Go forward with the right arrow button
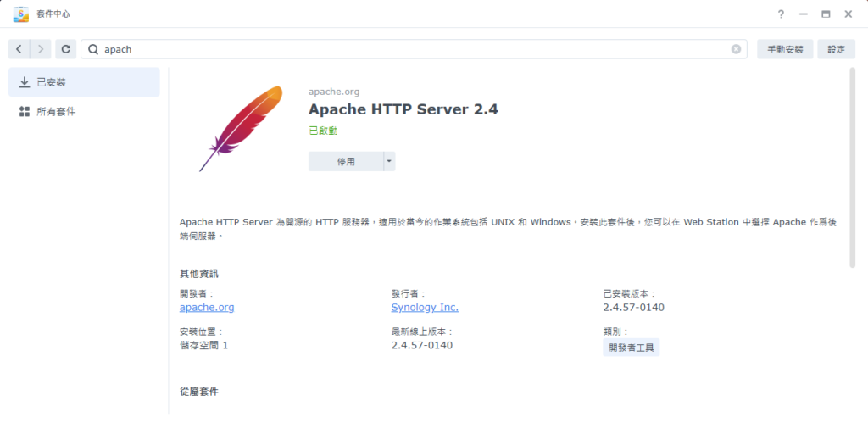The height and width of the screenshot is (423, 868). pos(41,49)
